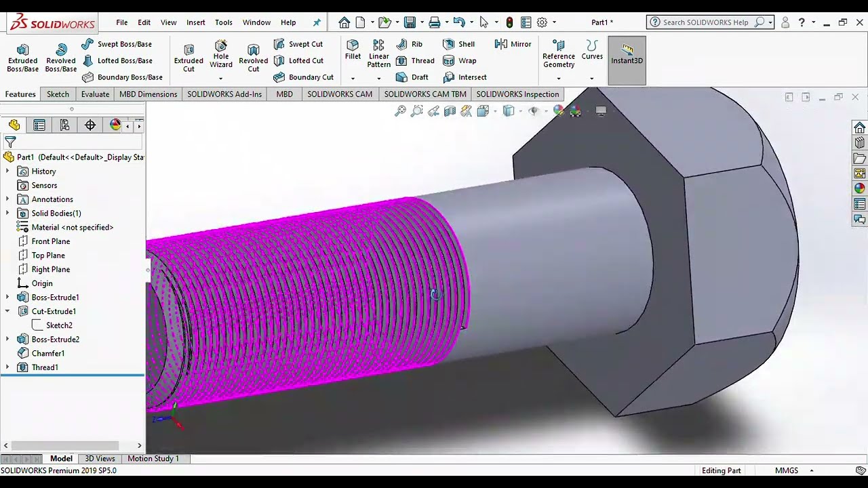Click the Search SOLIDWORKS Help field
868x488 pixels.
click(710, 22)
